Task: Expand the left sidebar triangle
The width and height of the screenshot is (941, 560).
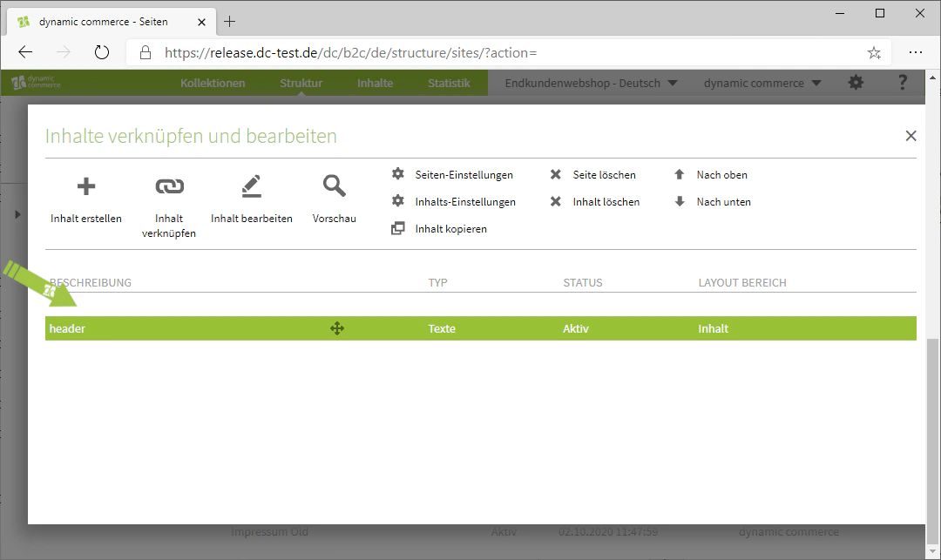Action: [17, 214]
